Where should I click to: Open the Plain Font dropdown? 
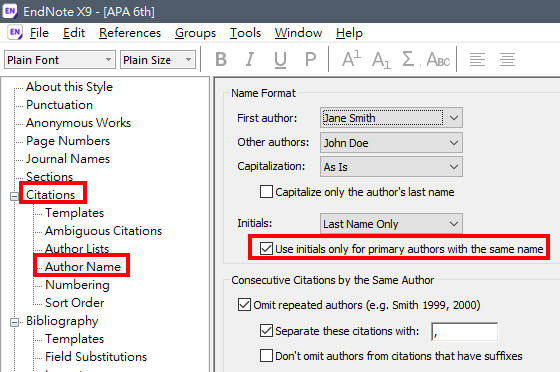pyautogui.click(x=60, y=60)
